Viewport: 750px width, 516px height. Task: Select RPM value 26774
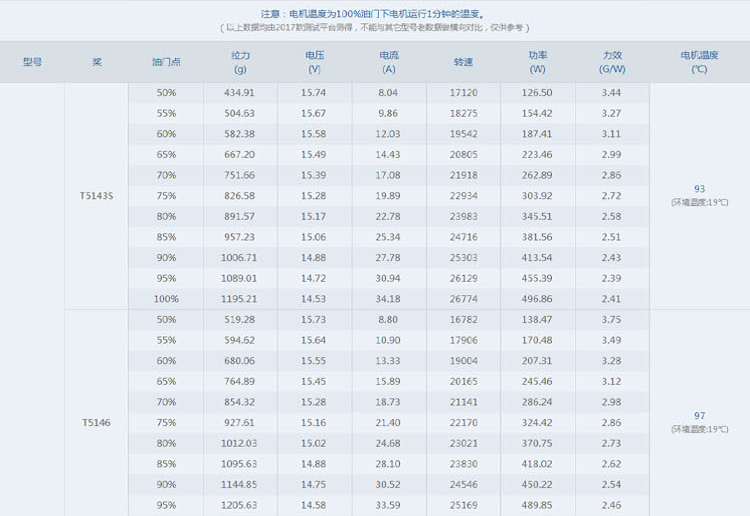tap(463, 298)
